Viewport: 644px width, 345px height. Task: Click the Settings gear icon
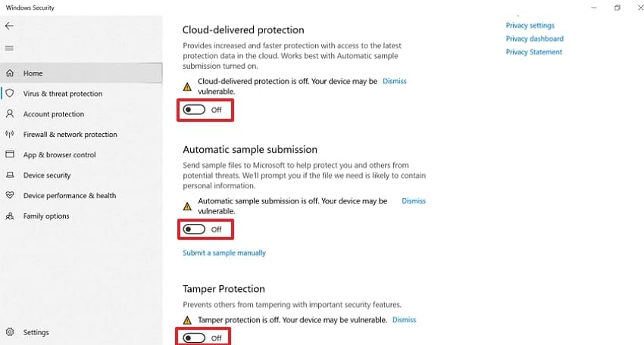coord(10,332)
